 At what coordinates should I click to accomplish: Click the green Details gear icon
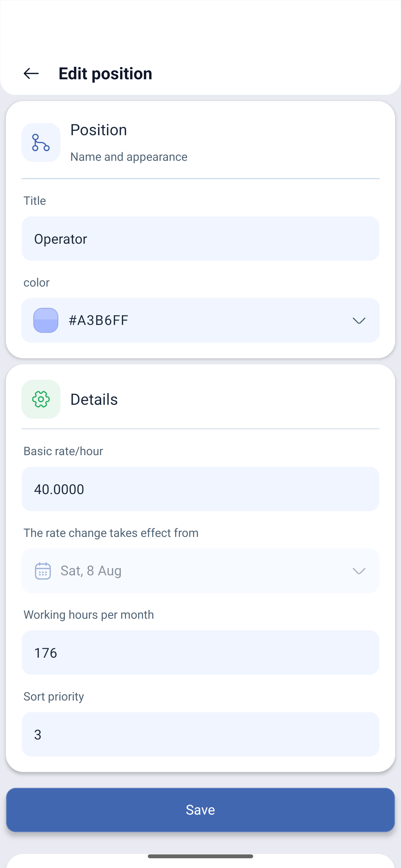coord(41,399)
